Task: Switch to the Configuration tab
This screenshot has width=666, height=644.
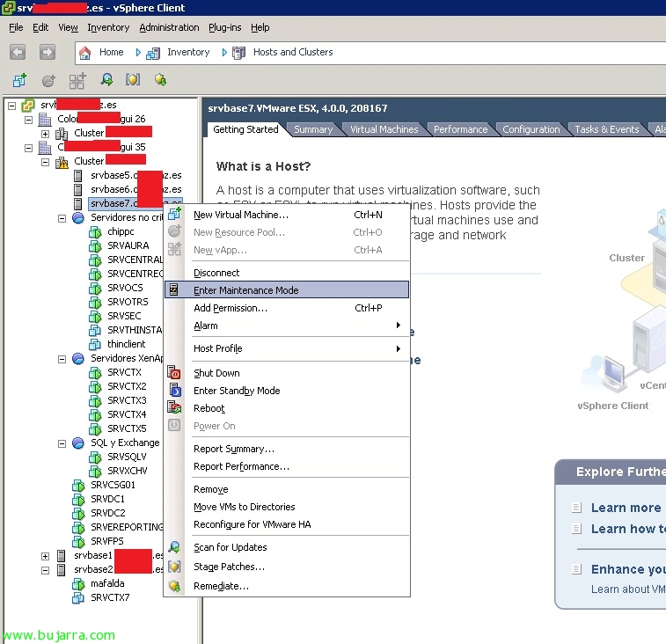Action: click(x=531, y=129)
